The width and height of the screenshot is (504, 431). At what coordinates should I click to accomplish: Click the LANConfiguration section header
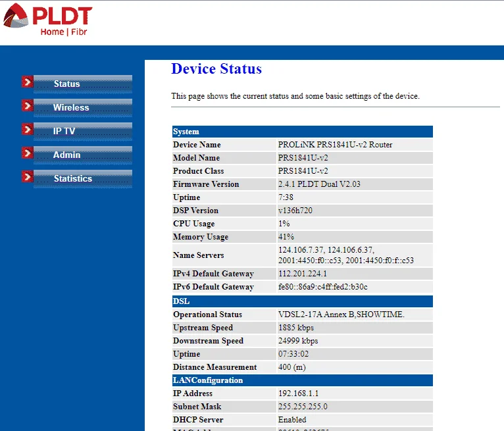click(303, 380)
